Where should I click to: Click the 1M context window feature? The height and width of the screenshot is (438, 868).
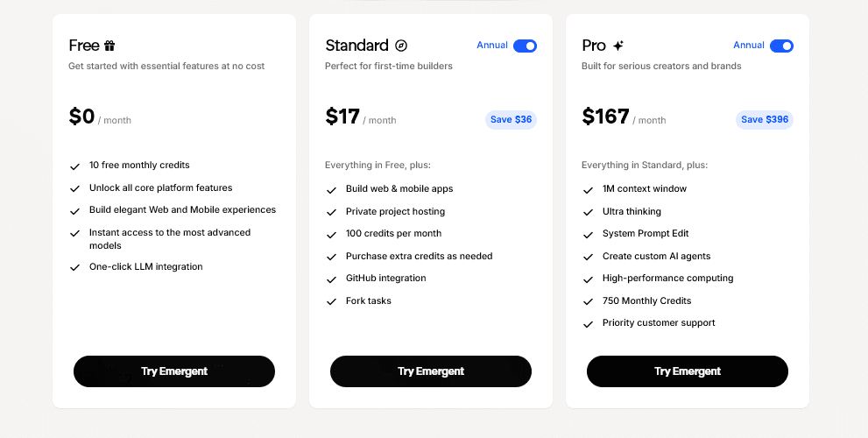click(x=644, y=189)
